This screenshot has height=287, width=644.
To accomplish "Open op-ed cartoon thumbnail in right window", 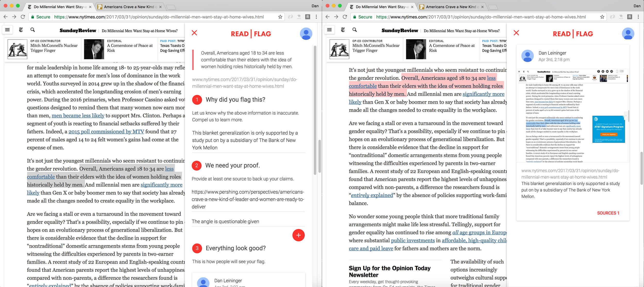I will click(339, 49).
